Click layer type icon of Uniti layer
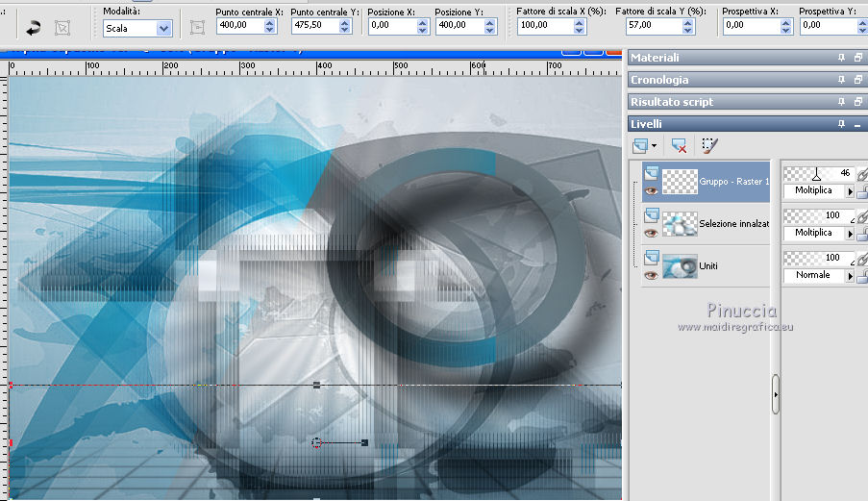868x501 pixels. [652, 257]
